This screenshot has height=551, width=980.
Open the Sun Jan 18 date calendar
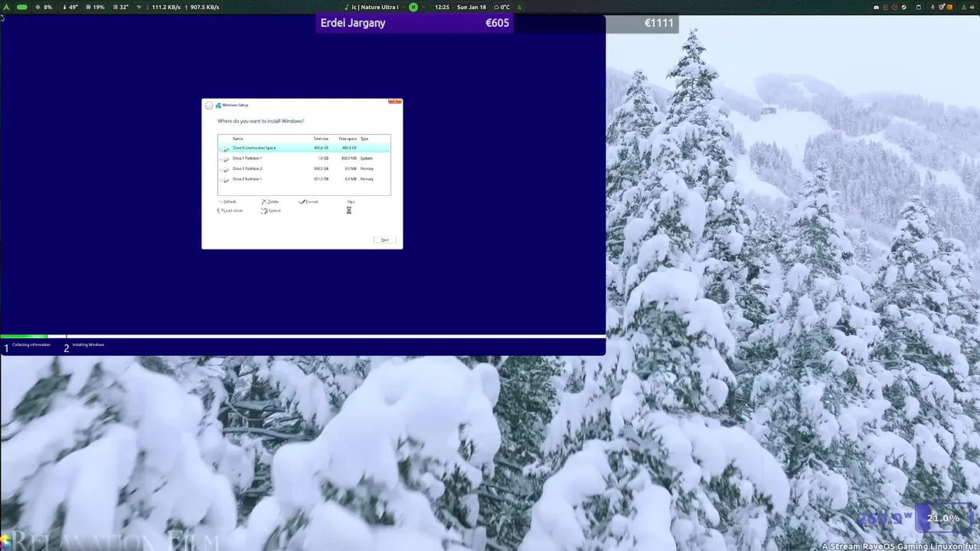tap(472, 7)
